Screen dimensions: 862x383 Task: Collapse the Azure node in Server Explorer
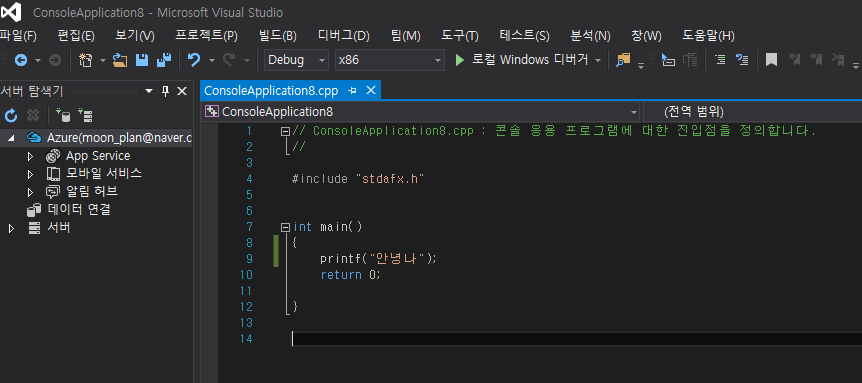(x=11, y=138)
